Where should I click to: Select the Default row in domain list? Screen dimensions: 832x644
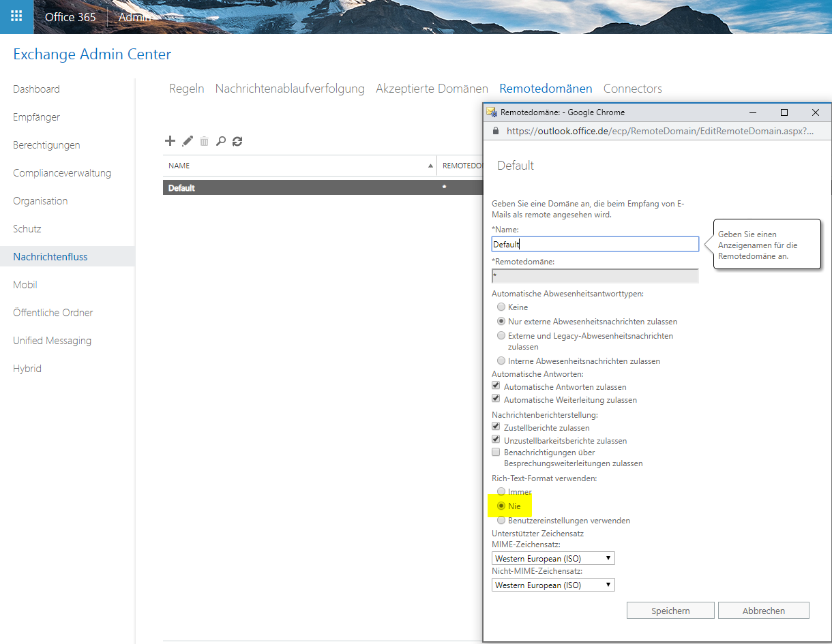tap(323, 187)
